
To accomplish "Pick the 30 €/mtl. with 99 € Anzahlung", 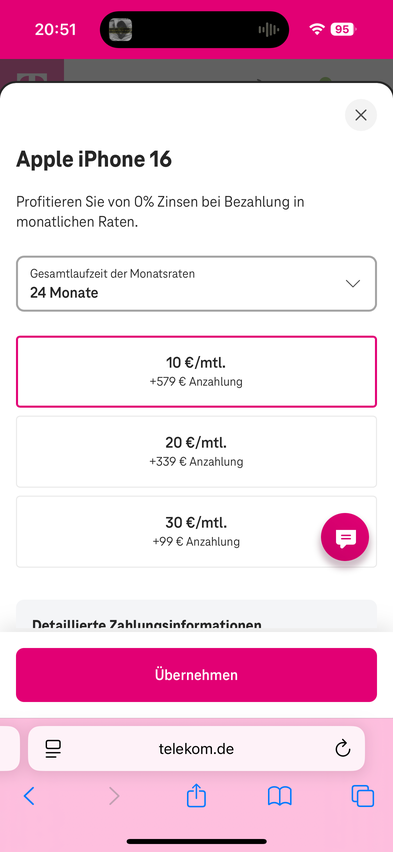I will click(196, 531).
